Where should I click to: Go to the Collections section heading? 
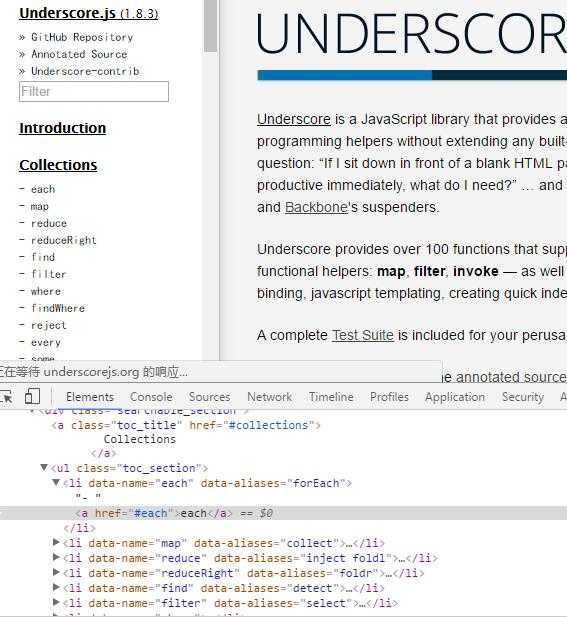pyautogui.click(x=58, y=165)
